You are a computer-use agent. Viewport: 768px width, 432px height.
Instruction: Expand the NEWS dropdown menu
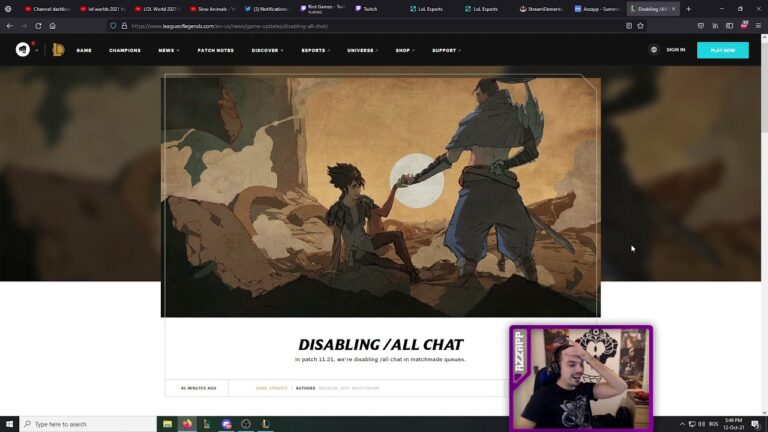(168, 50)
